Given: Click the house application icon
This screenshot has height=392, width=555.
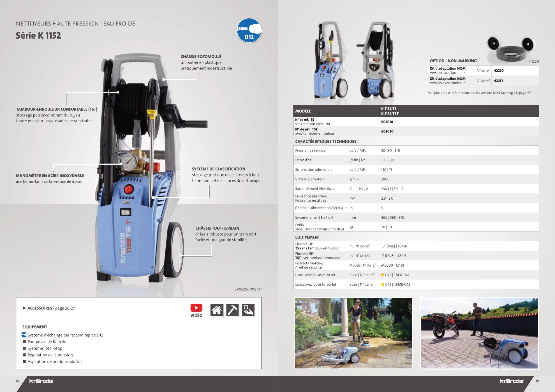Looking at the screenshot, I should pyautogui.click(x=217, y=310).
